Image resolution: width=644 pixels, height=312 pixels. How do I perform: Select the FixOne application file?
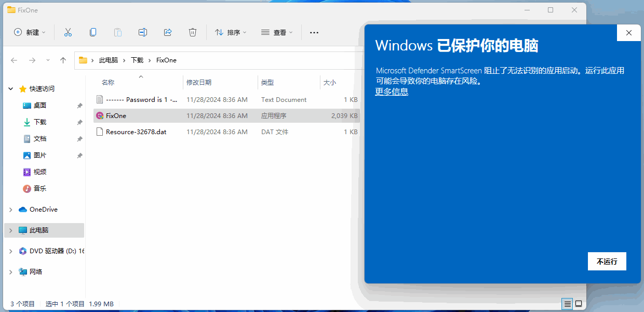click(x=226, y=115)
